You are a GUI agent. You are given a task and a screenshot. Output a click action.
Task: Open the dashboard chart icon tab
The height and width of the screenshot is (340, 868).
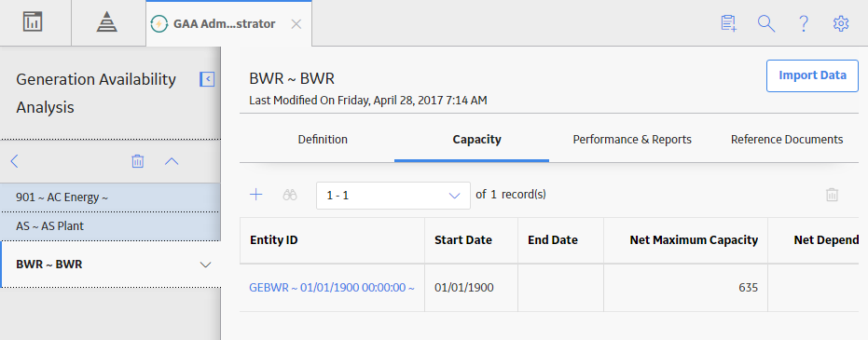[x=33, y=22]
